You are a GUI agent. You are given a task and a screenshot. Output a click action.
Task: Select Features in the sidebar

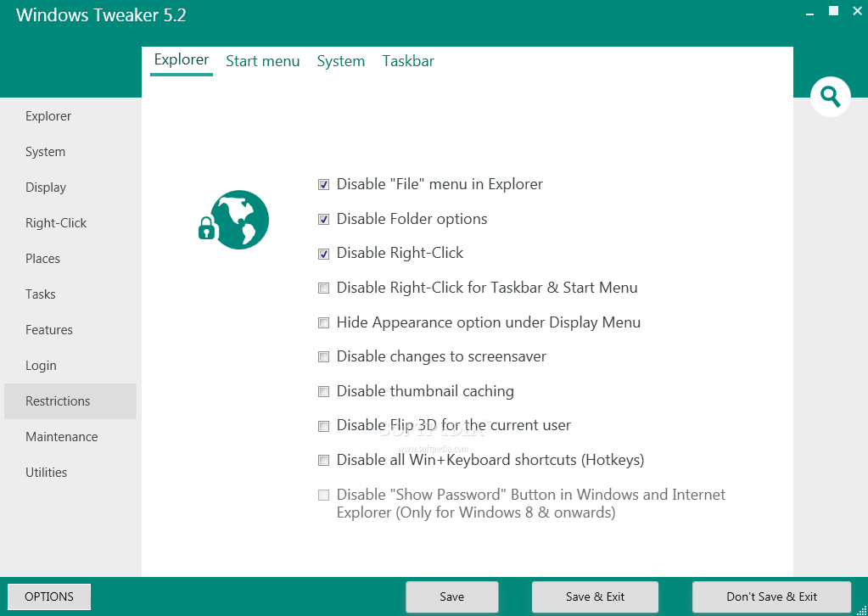[70, 330]
